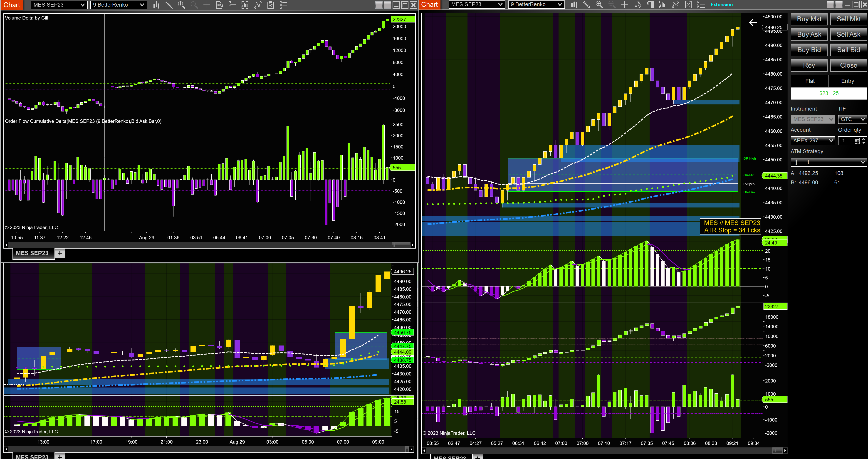Expand the ATM Strategy dropdown

pyautogui.click(x=828, y=162)
